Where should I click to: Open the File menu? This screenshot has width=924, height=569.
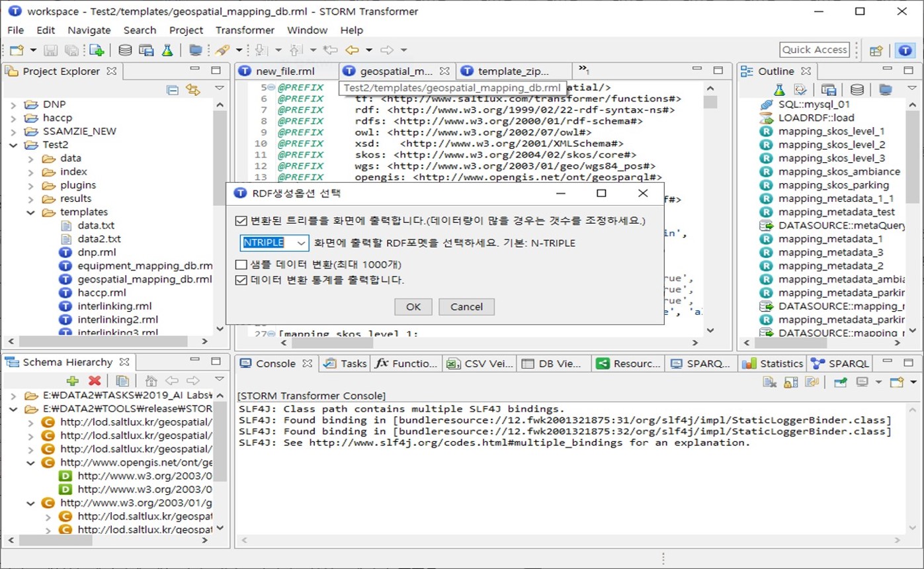click(x=15, y=30)
